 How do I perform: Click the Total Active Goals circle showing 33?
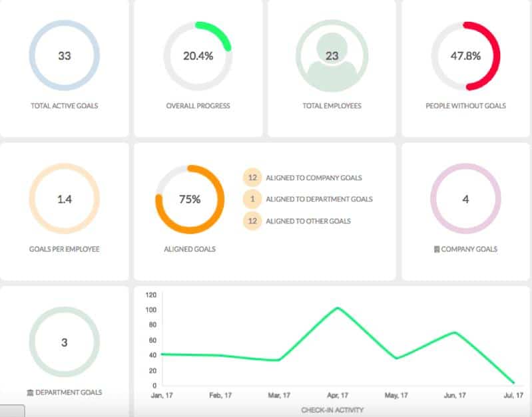coord(64,56)
